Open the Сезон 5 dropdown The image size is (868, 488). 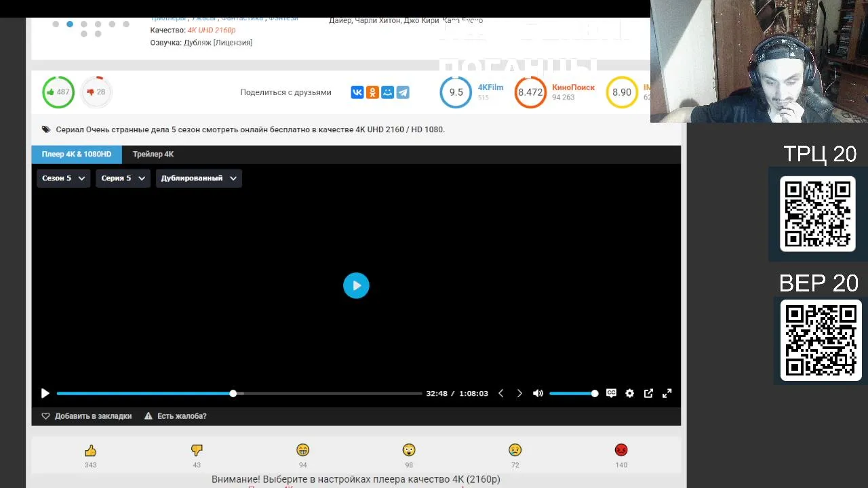(x=63, y=178)
